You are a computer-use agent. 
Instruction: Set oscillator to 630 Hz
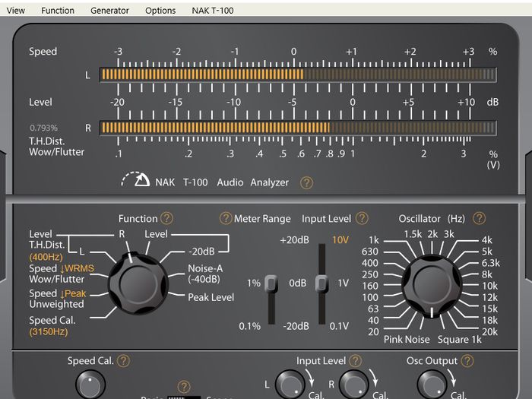point(370,252)
